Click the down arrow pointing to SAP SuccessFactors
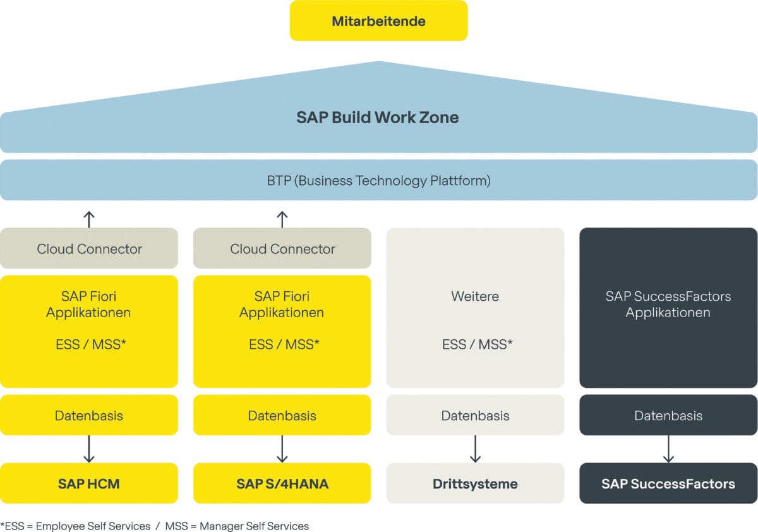The width and height of the screenshot is (758, 532). 668,449
